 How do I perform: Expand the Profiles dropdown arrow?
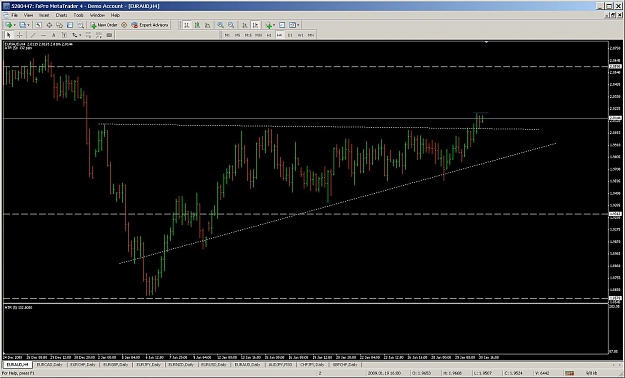(x=28, y=25)
